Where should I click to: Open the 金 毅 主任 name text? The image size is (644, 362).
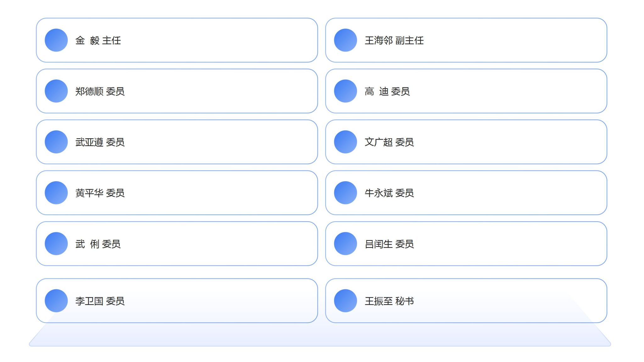(x=98, y=41)
